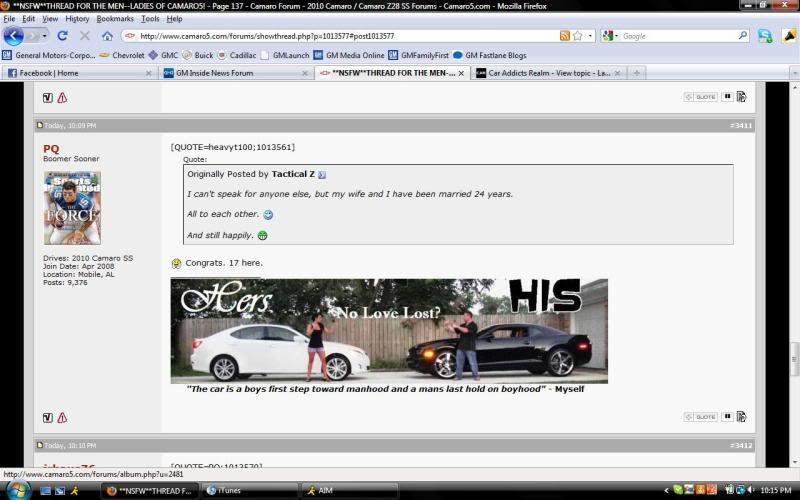The image size is (800, 500).
Task: Click the Firefox Back navigation button
Action: (13, 36)
